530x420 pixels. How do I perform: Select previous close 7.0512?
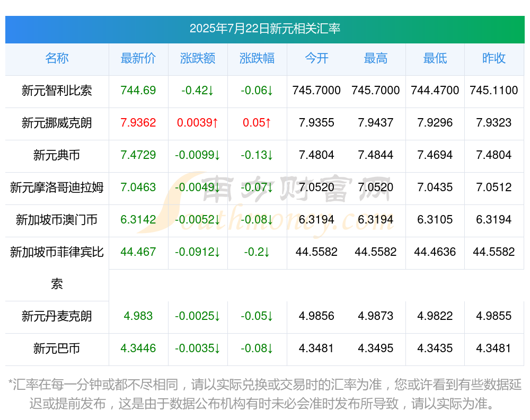click(494, 187)
